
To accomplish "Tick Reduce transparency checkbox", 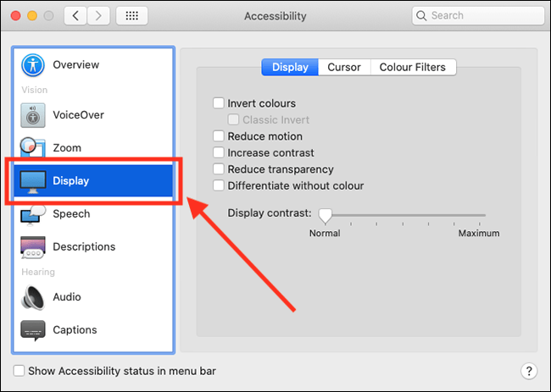I will [x=219, y=169].
